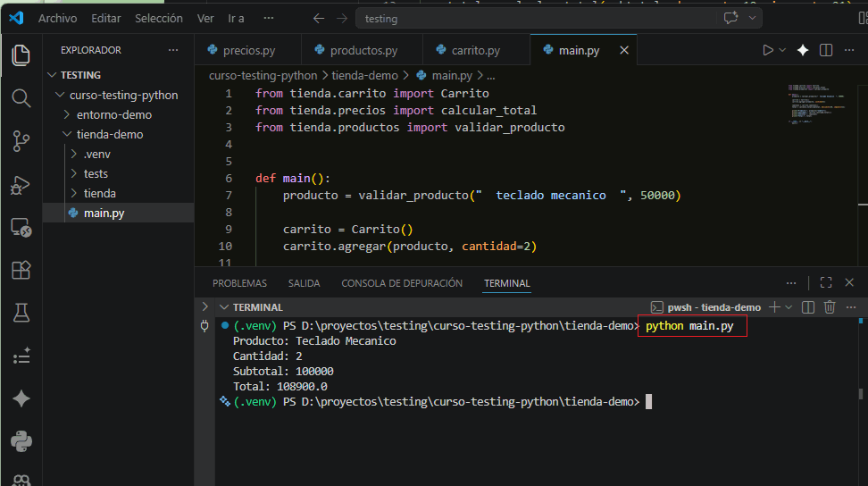868x486 pixels.
Task: Open panel more actions ellipsis
Action: click(791, 283)
